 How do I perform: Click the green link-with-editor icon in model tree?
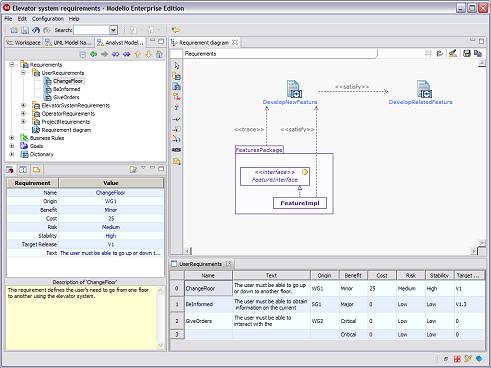tap(94, 54)
